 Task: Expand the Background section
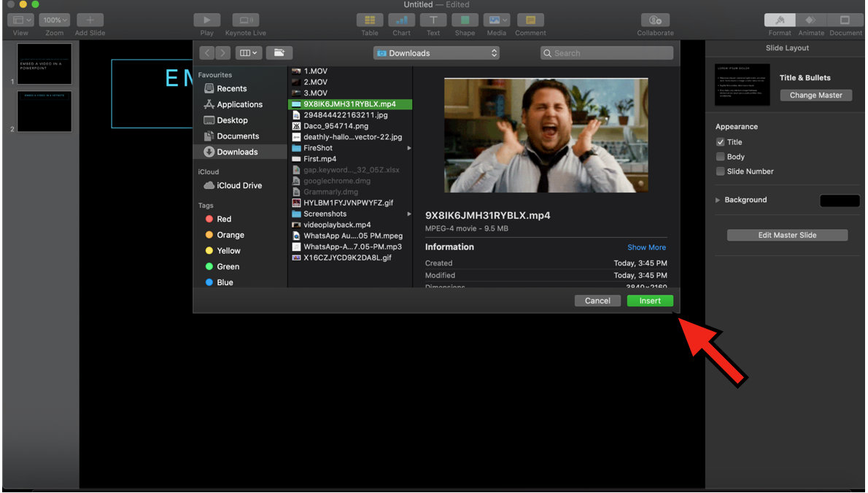coord(718,200)
